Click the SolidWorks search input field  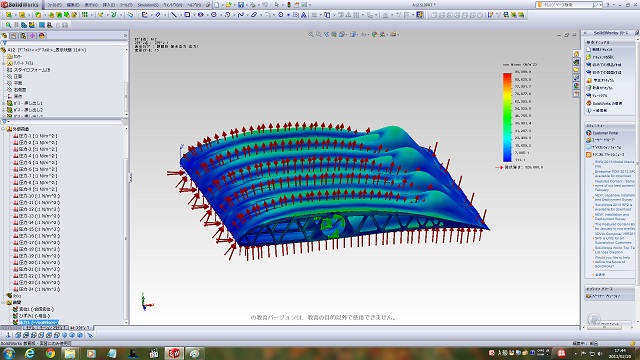point(567,5)
